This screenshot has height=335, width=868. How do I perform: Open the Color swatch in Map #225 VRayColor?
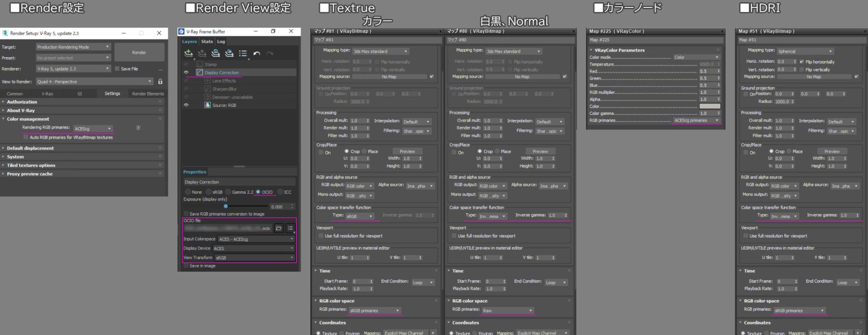click(x=710, y=106)
